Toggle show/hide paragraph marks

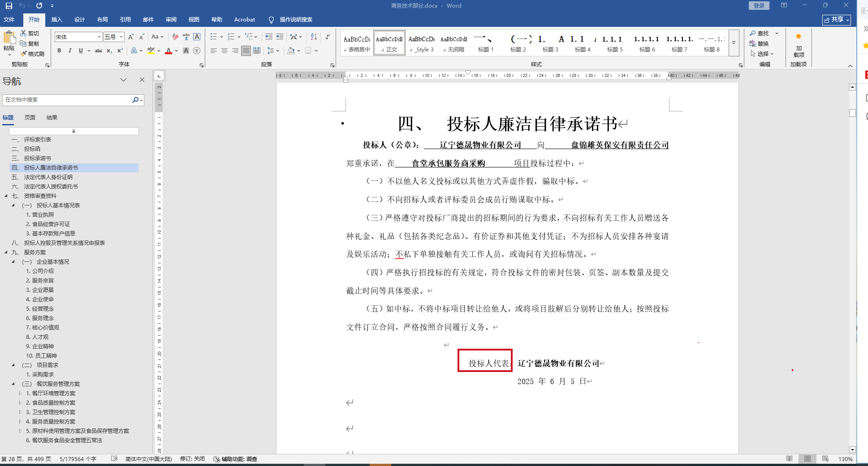pyautogui.click(x=328, y=37)
